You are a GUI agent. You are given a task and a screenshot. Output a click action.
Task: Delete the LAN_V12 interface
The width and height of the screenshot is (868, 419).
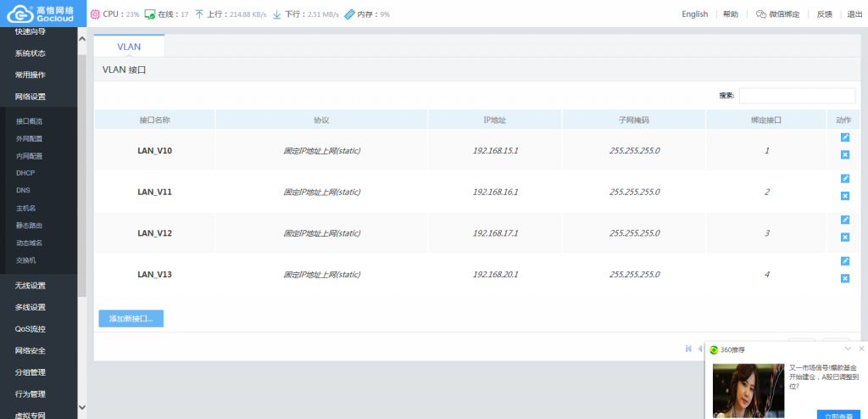(x=845, y=237)
